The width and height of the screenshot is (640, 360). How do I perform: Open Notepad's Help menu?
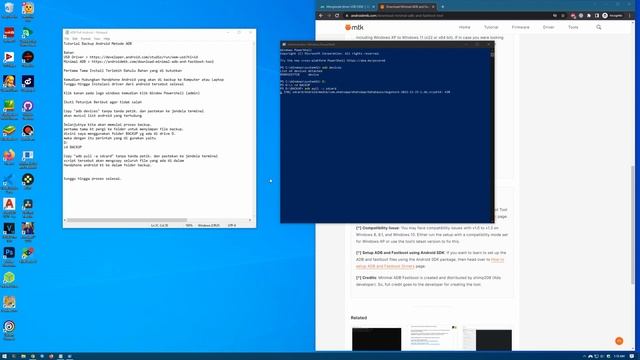click(x=107, y=39)
